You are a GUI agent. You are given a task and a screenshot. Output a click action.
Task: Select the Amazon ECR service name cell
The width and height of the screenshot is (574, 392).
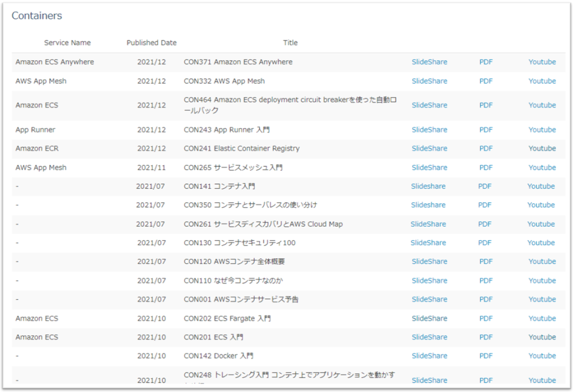tap(37, 148)
